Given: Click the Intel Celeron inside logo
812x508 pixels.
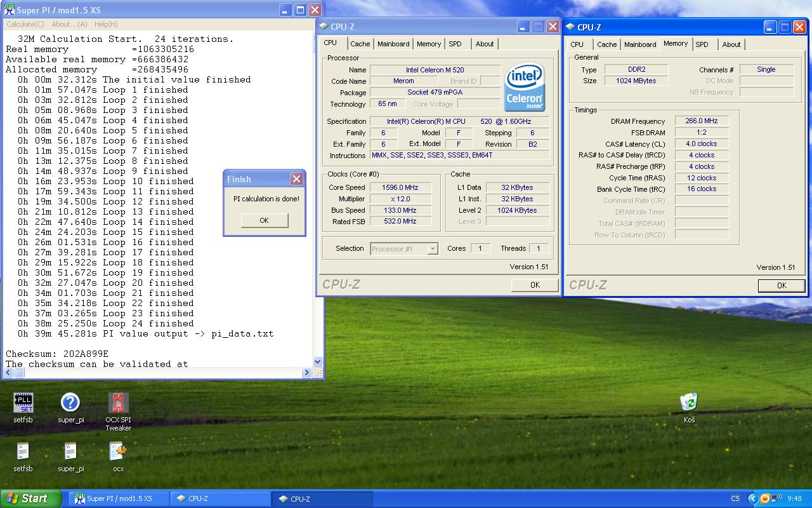Looking at the screenshot, I should point(525,86).
